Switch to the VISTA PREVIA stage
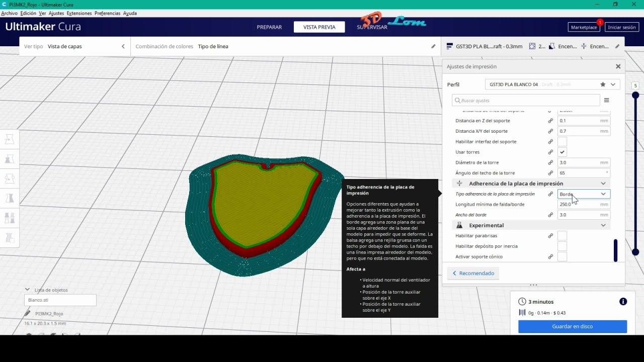The height and width of the screenshot is (362, 644). pyautogui.click(x=319, y=27)
